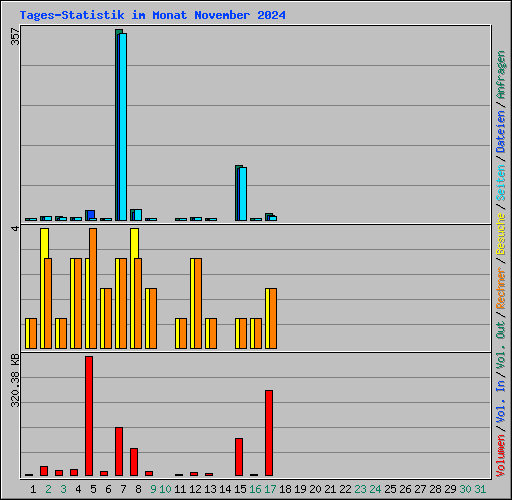Screen dimensions: 512x500
Task: Click the green day label '30'
Action: pos(465,489)
